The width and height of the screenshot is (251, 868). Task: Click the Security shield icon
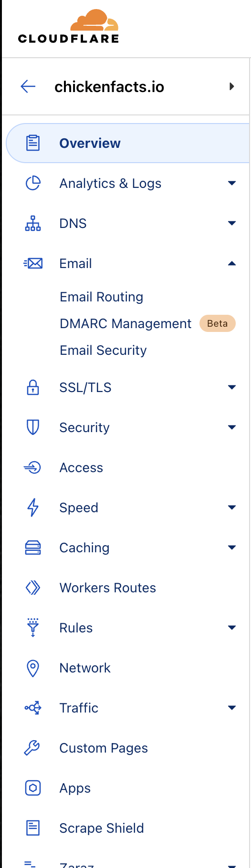tap(33, 427)
